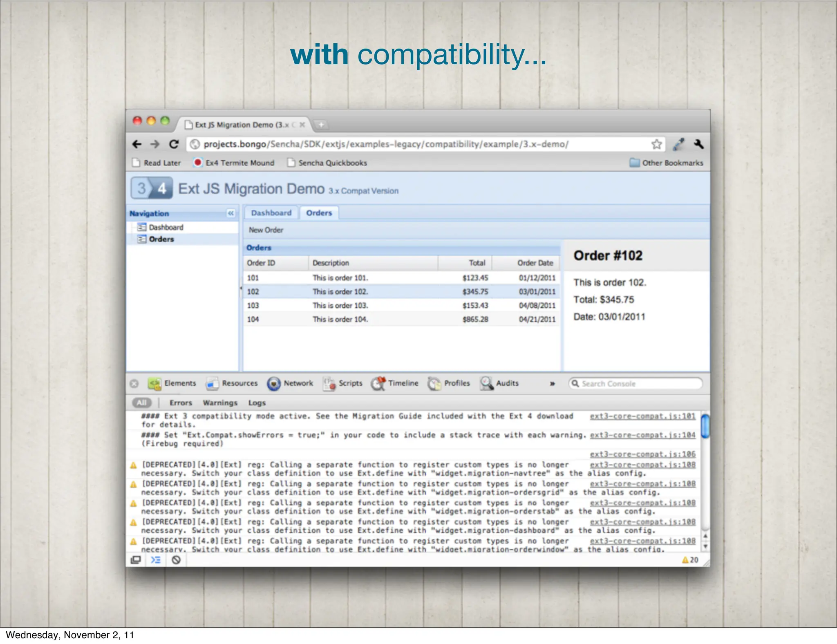
Task: Open the Profiles devtools panel
Action: click(x=449, y=383)
